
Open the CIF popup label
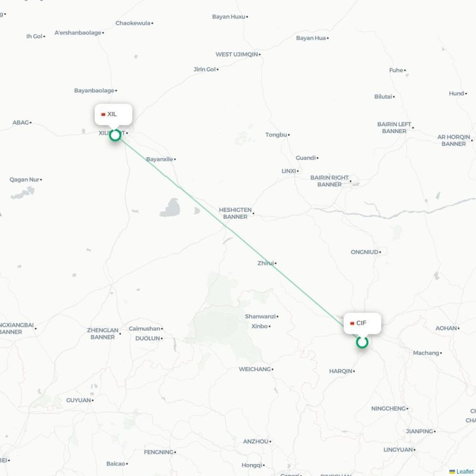pyautogui.click(x=362, y=323)
